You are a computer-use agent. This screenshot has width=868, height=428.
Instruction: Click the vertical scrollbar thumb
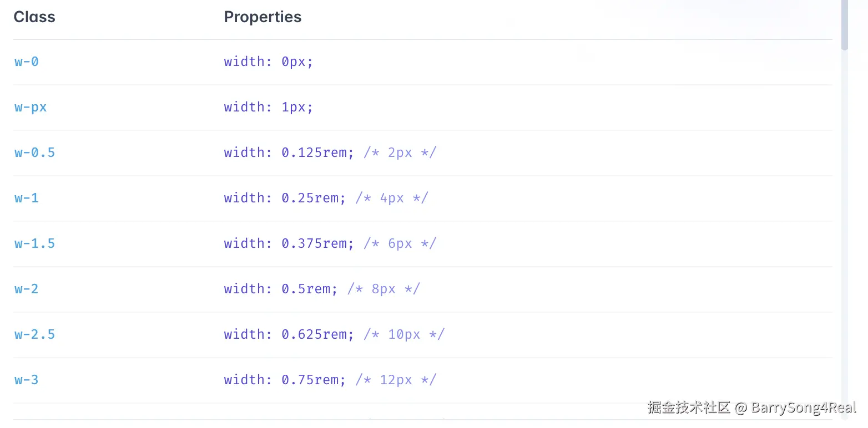[x=845, y=25]
